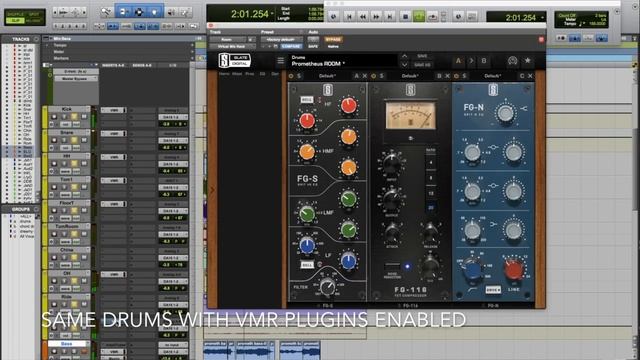
Task: Click the SAVE preset button
Action: click(x=422, y=56)
